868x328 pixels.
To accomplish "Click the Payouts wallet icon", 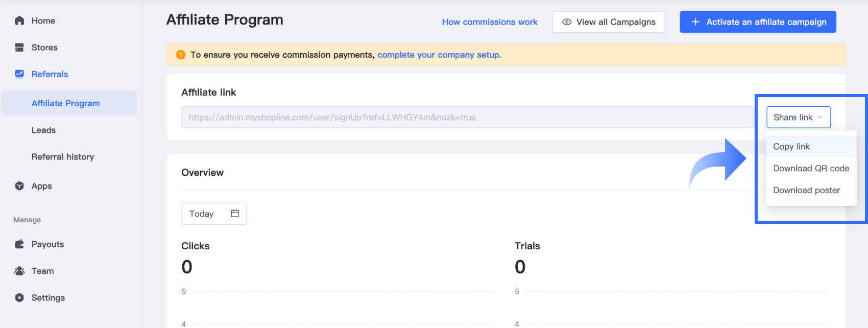I will (19, 244).
